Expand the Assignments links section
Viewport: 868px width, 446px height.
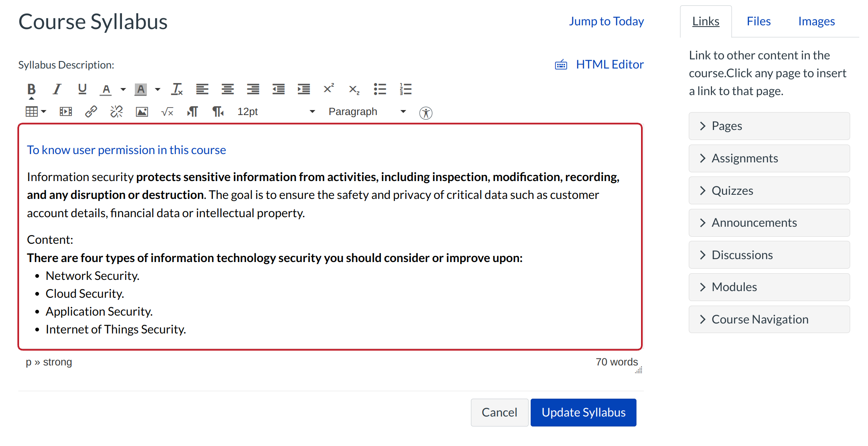[x=769, y=158]
